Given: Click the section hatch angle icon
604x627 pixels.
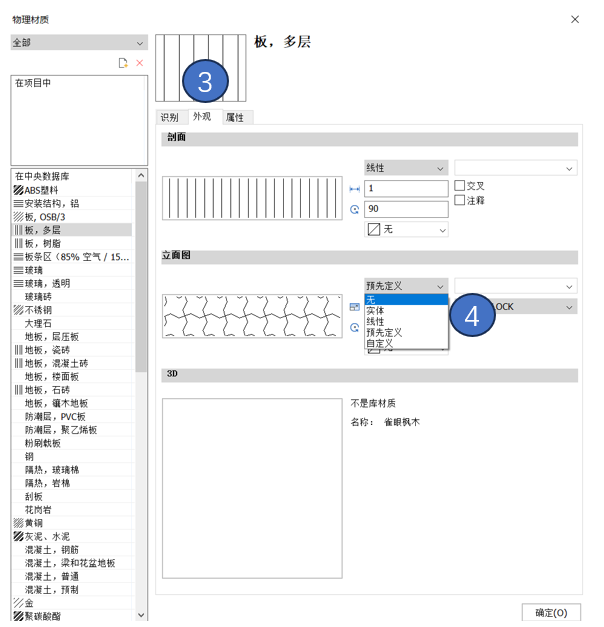Looking at the screenshot, I should [354, 209].
